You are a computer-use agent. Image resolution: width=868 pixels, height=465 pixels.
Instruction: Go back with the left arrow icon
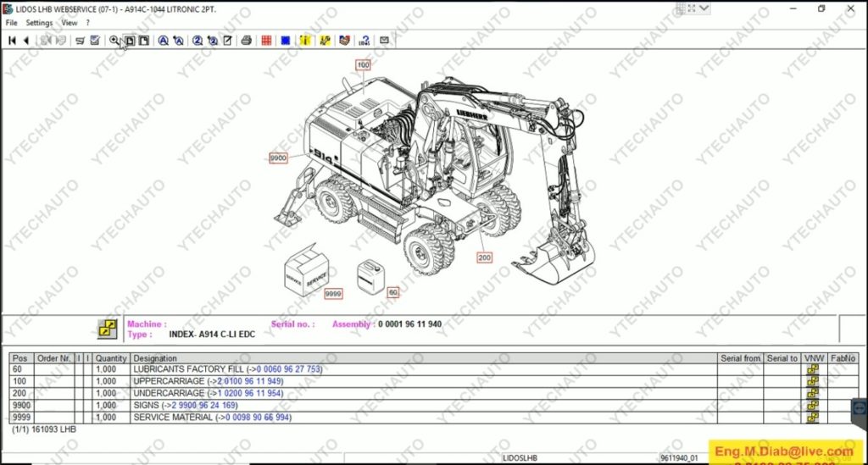25,41
